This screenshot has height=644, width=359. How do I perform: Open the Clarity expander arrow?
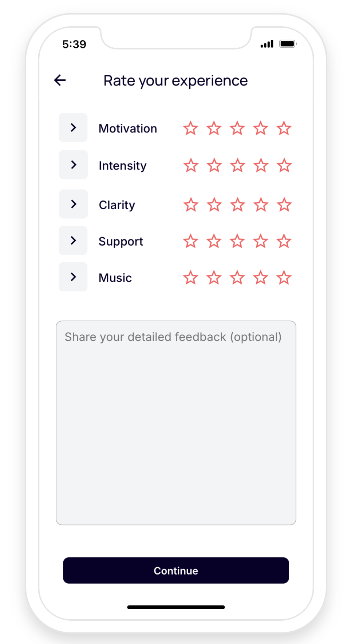click(73, 204)
